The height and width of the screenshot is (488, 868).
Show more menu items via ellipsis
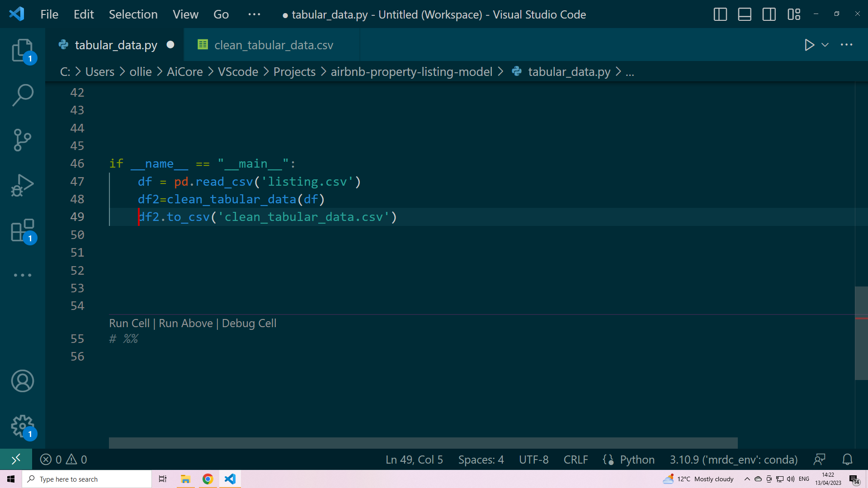[x=254, y=14]
